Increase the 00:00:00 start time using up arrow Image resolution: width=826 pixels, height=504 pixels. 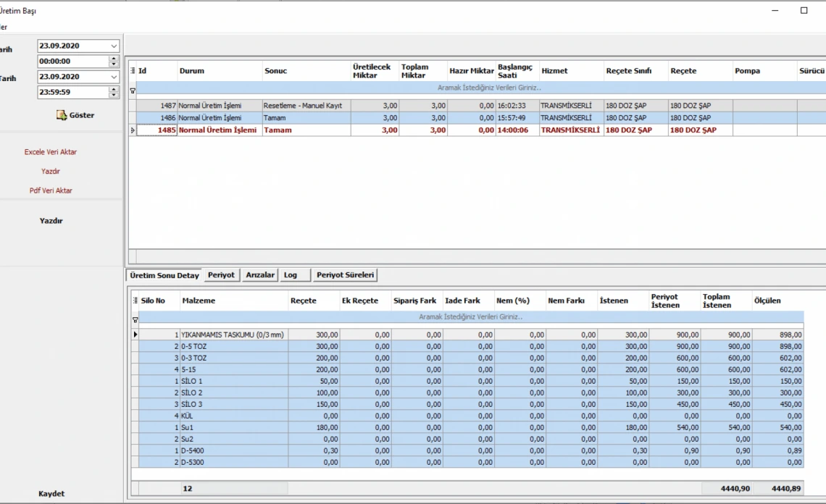(114, 59)
